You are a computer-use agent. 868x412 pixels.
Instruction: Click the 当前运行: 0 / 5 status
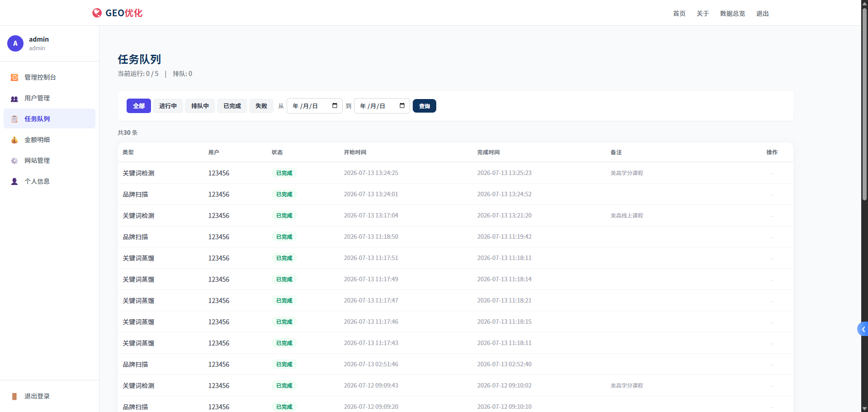pos(138,74)
